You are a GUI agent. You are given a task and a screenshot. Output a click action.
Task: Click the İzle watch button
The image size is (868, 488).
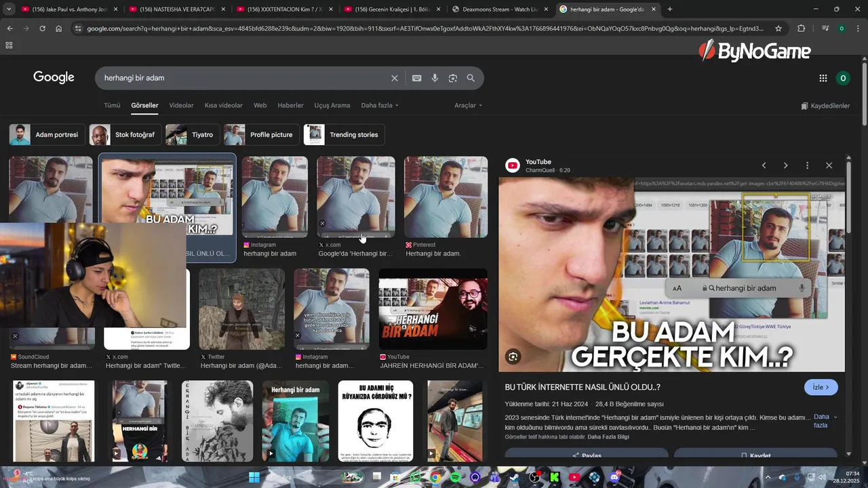coord(821,387)
